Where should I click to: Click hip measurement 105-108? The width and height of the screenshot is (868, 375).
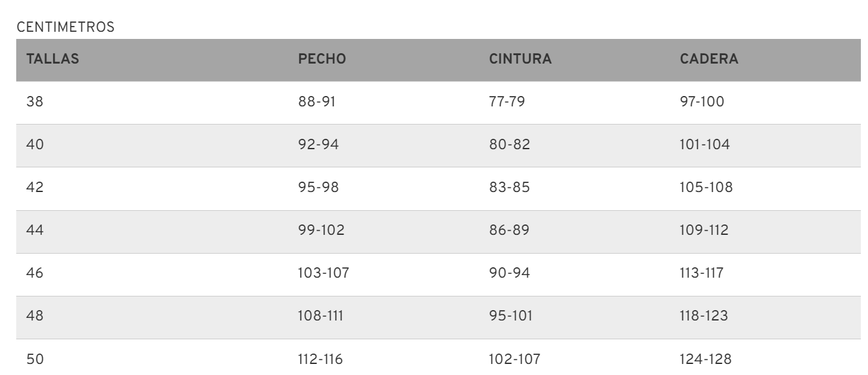point(705,188)
